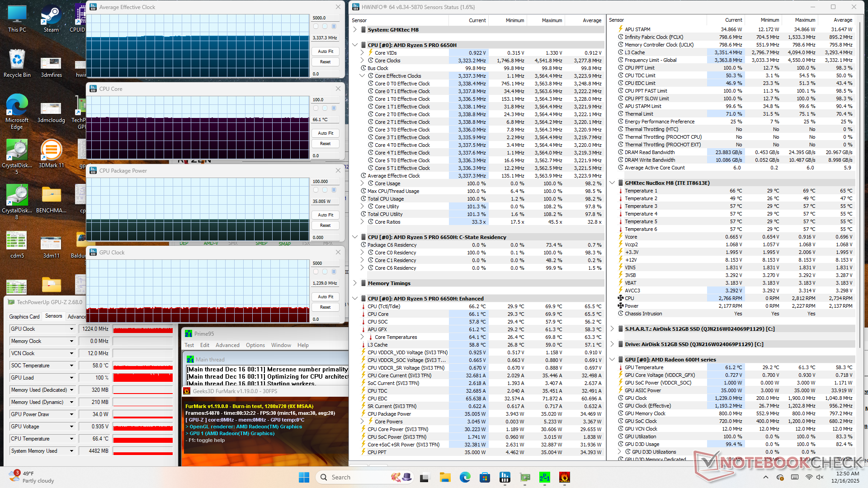The height and width of the screenshot is (488, 868).
Task: Collapse the Core Effective Clocks tree
Action: point(362,76)
